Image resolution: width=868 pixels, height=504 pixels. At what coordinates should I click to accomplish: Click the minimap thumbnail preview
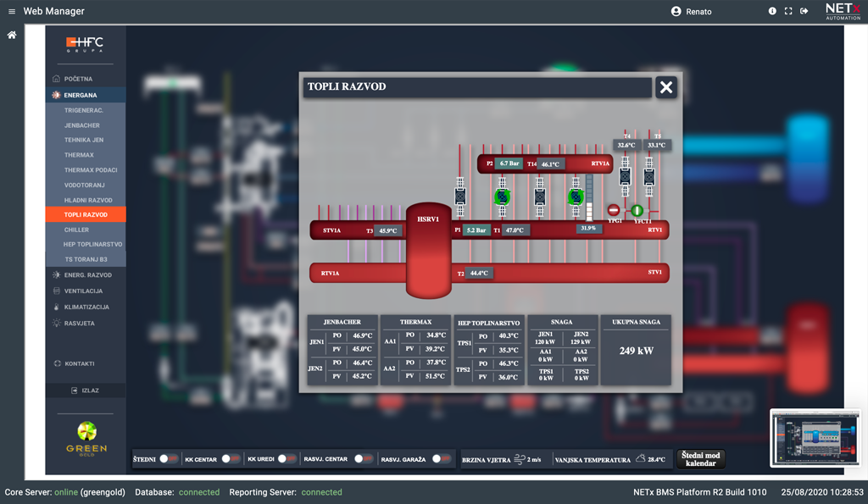coord(815,439)
